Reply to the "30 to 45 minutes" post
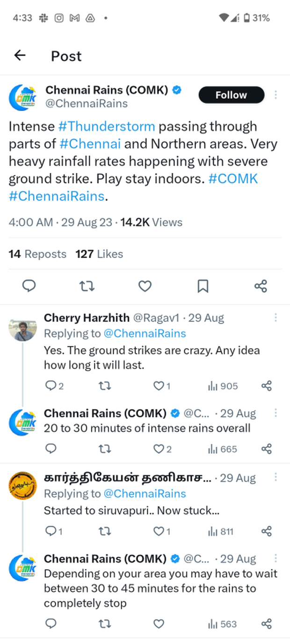Viewport: 290px width, 644px height. coord(51,624)
